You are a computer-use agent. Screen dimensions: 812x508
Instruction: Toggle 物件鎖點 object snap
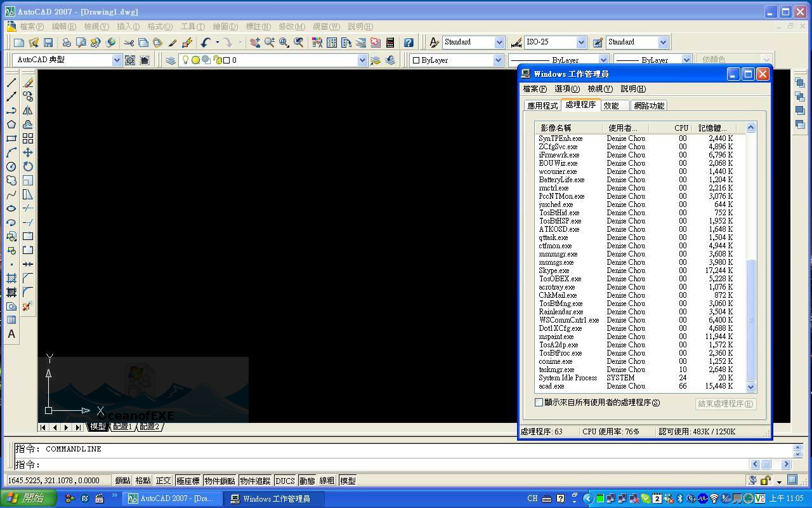pyautogui.click(x=219, y=481)
